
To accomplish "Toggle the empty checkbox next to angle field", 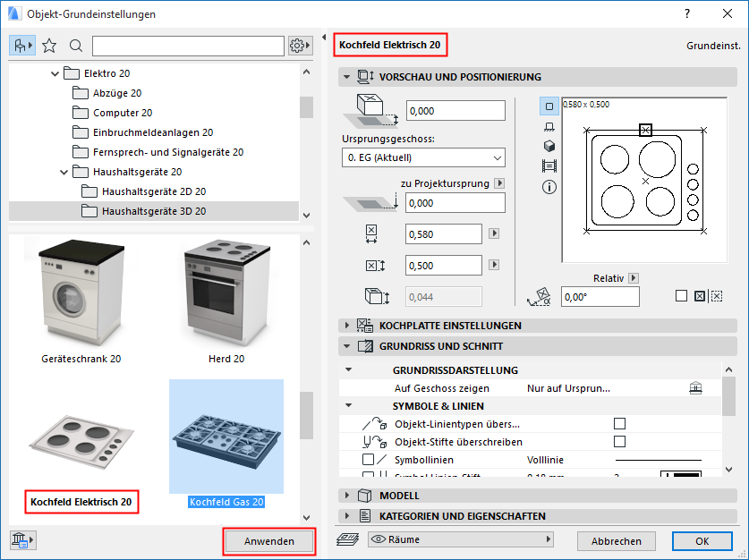I will point(681,296).
